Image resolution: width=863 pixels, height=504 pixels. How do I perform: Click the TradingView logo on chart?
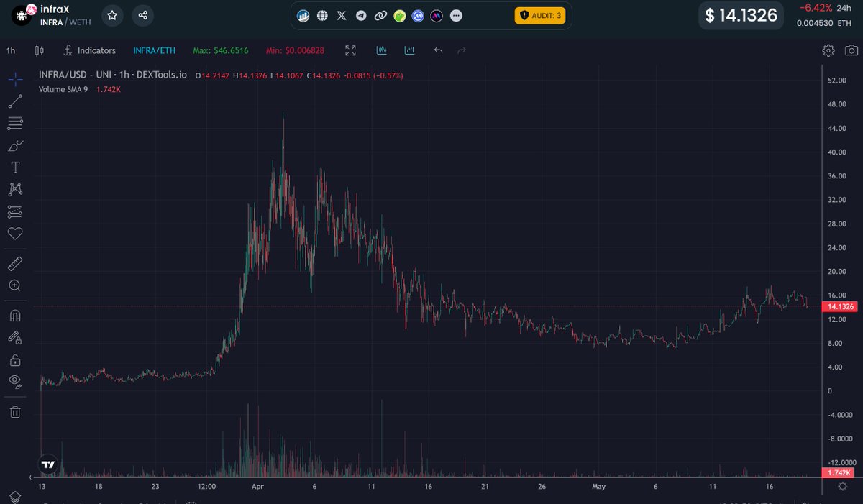[x=48, y=464]
